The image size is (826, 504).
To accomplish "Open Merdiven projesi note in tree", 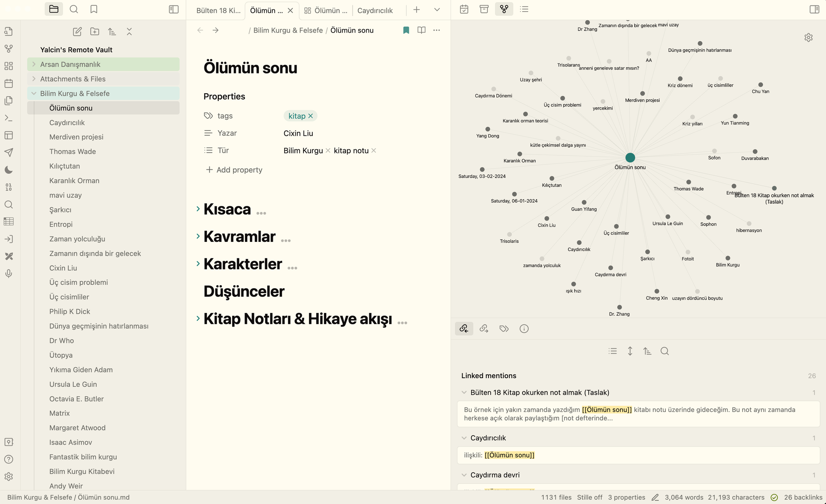I will tap(76, 137).
